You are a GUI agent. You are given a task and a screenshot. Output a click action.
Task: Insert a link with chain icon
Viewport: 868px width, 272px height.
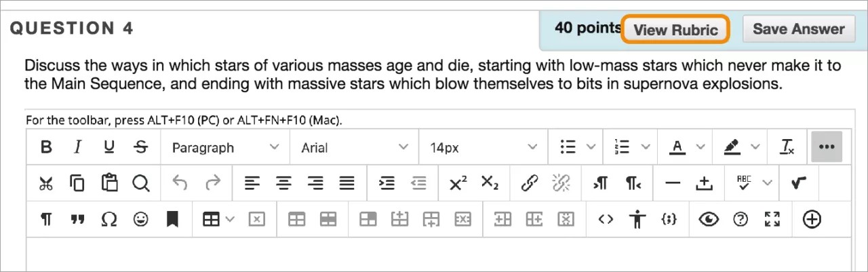point(529,183)
